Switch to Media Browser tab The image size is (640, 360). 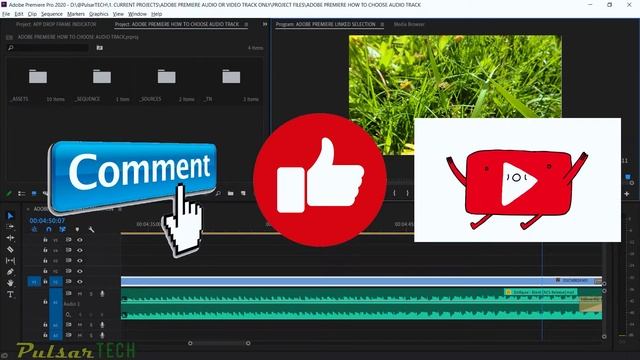pos(409,24)
